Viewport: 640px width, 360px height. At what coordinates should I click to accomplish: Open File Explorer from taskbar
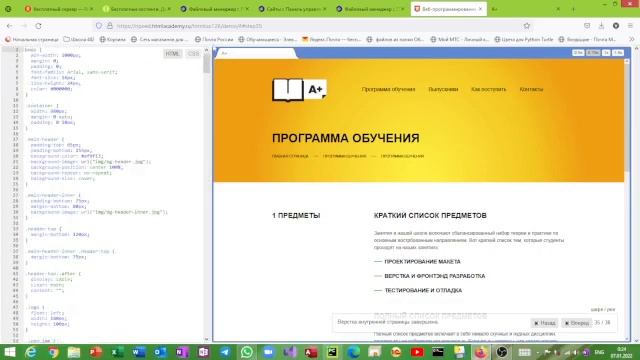click(74, 352)
